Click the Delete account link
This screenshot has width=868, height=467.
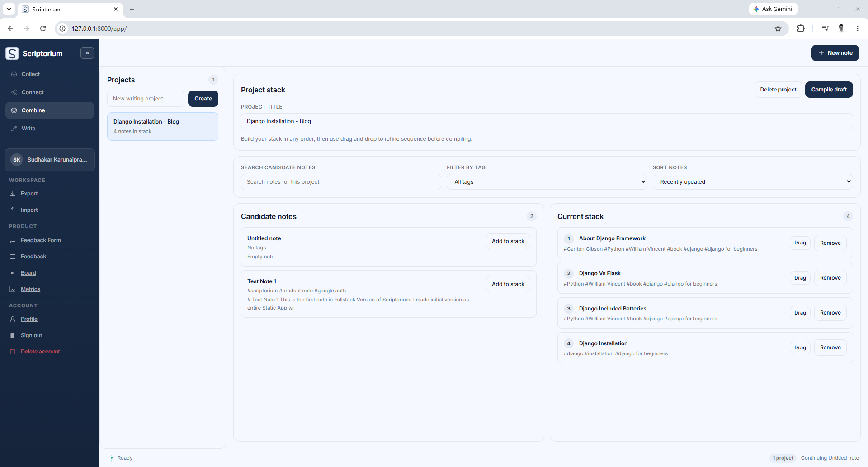[40, 352]
